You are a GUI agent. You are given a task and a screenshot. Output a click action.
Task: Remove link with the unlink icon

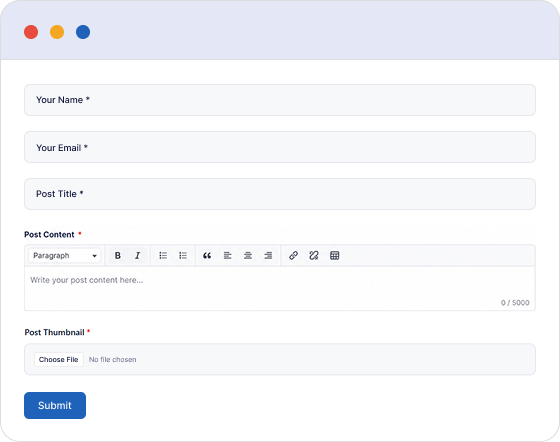[x=314, y=256]
